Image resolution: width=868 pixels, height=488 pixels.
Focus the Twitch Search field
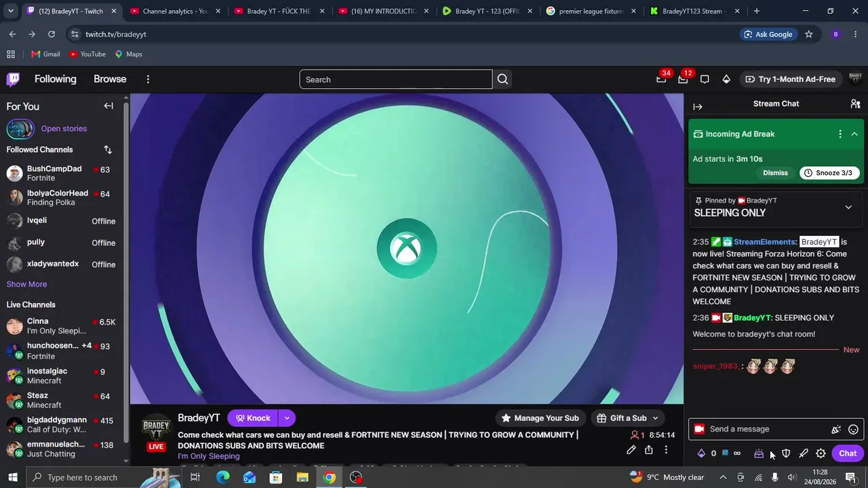(396, 79)
